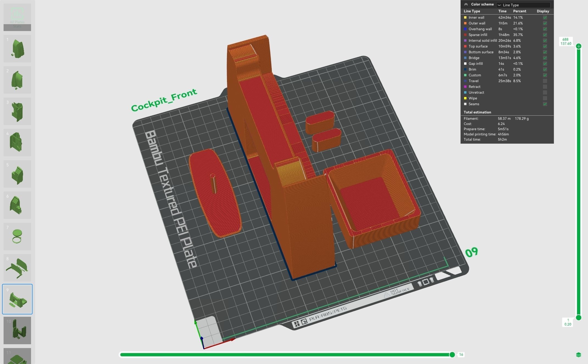Click the Overhang wall blue color swatch

coord(465,29)
